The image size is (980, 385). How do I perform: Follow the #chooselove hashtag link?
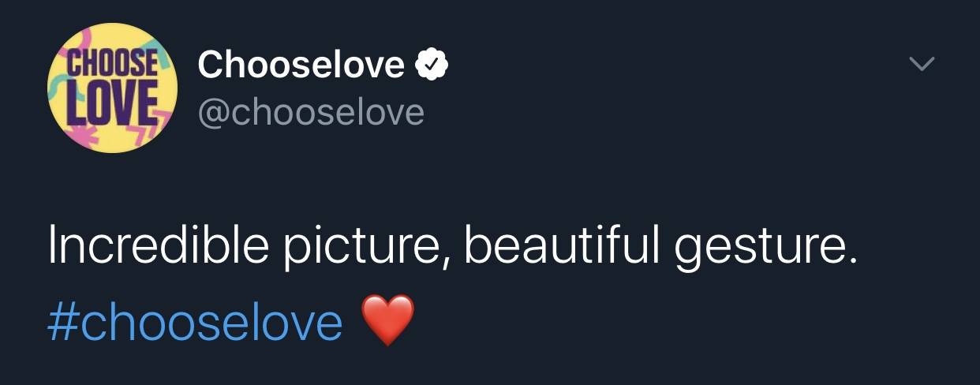tap(195, 322)
